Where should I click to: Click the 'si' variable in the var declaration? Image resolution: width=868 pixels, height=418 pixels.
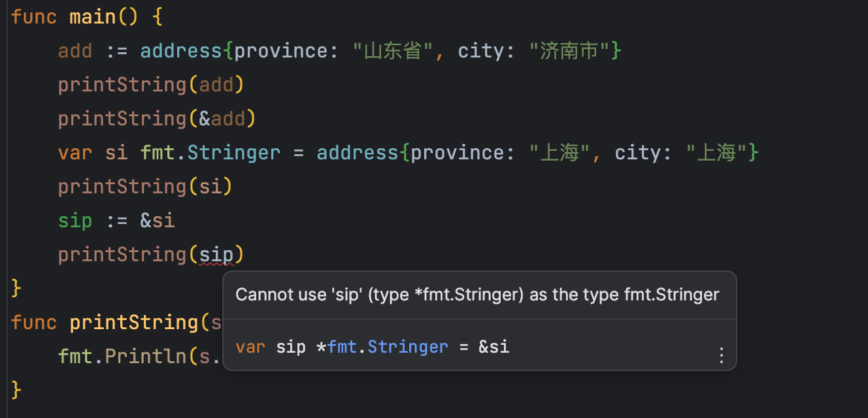click(x=116, y=152)
